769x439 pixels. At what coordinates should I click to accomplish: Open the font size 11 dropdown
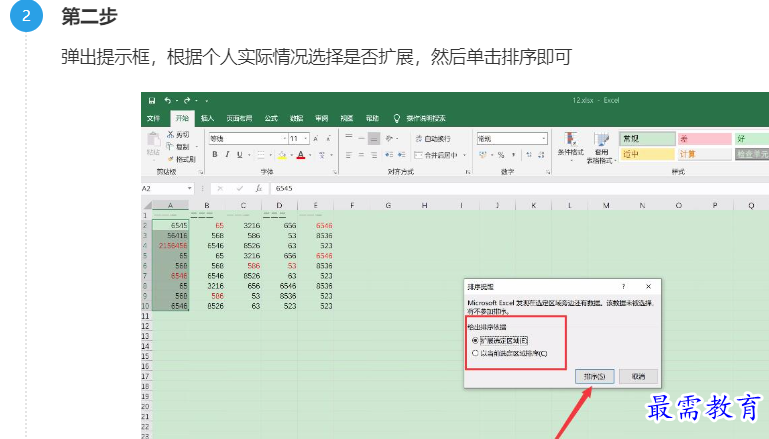click(306, 139)
